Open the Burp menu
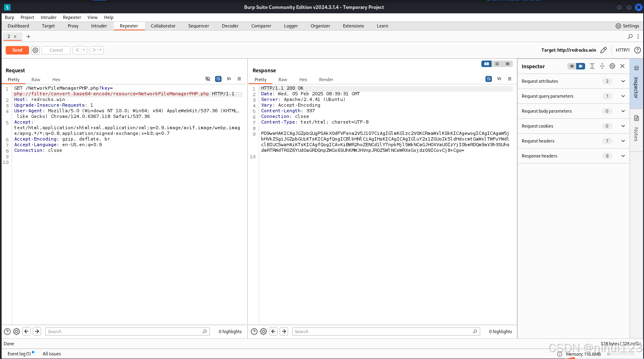The height and width of the screenshot is (359, 644). pyautogui.click(x=9, y=17)
